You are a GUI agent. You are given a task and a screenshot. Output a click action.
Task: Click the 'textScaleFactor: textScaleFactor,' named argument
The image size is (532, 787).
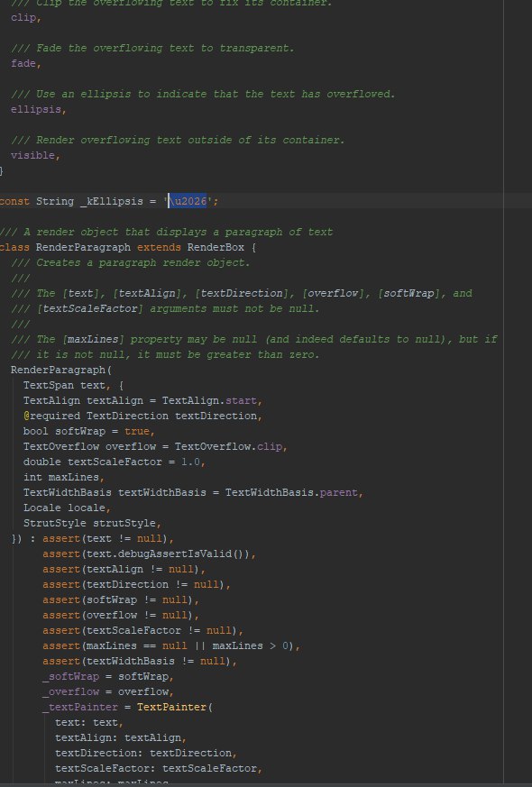(158, 768)
